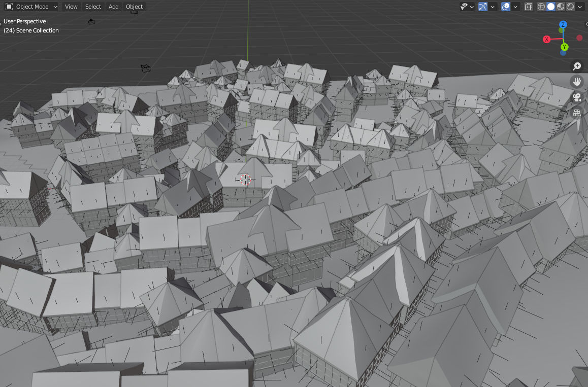Click the green Y axis on gizmo
The height and width of the screenshot is (387, 588).
564,47
